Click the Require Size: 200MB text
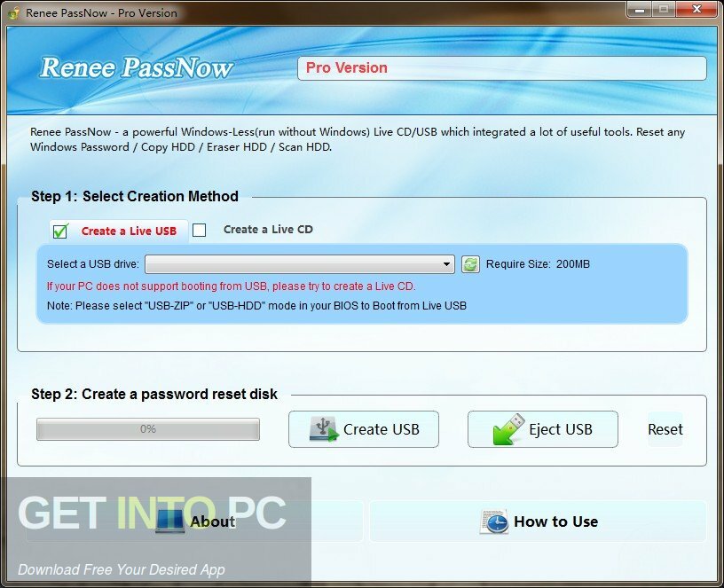The width and height of the screenshot is (724, 588). (x=538, y=264)
